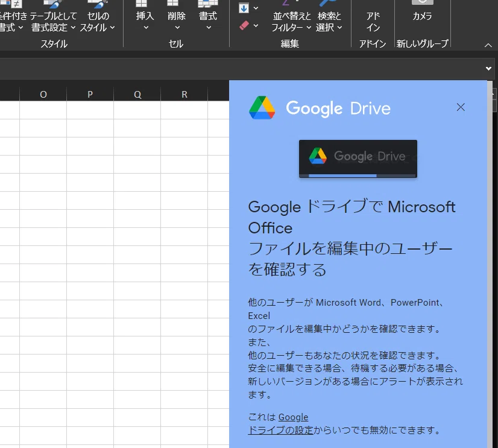Click the Fill down arrow icon
Viewport: 498px width, 448px height.
244,8
